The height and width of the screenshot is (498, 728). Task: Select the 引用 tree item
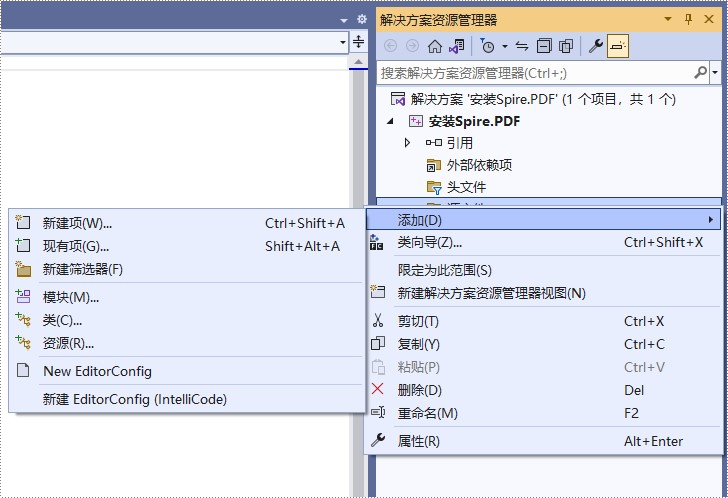[449, 143]
